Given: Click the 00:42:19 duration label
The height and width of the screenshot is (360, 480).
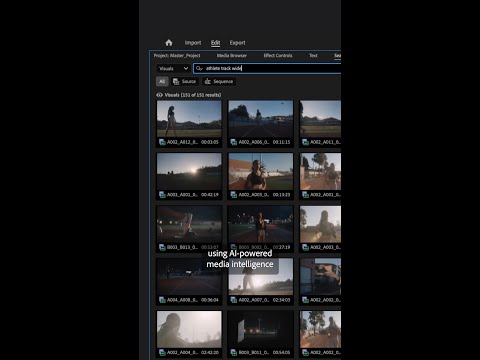Looking at the screenshot, I should pyautogui.click(x=210, y=195).
